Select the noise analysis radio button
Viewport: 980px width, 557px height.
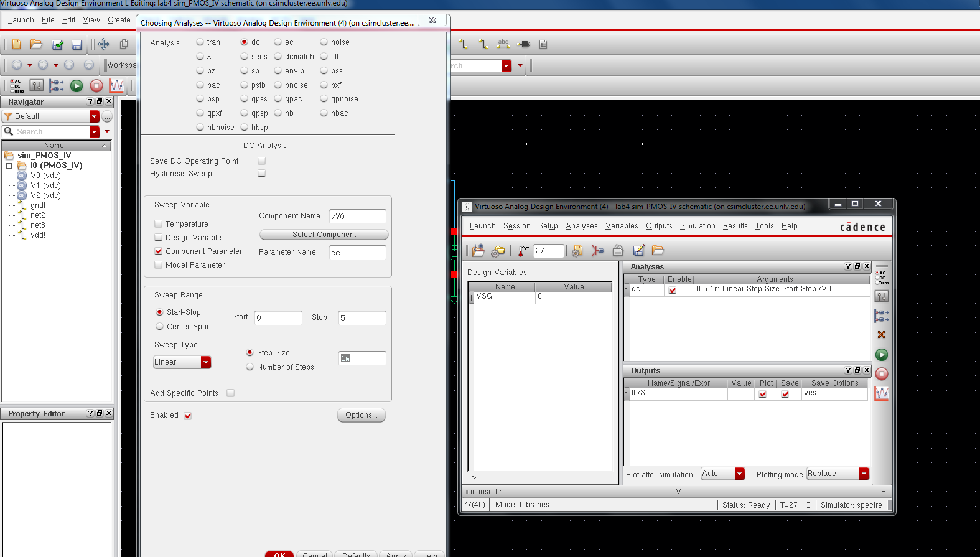tap(324, 42)
